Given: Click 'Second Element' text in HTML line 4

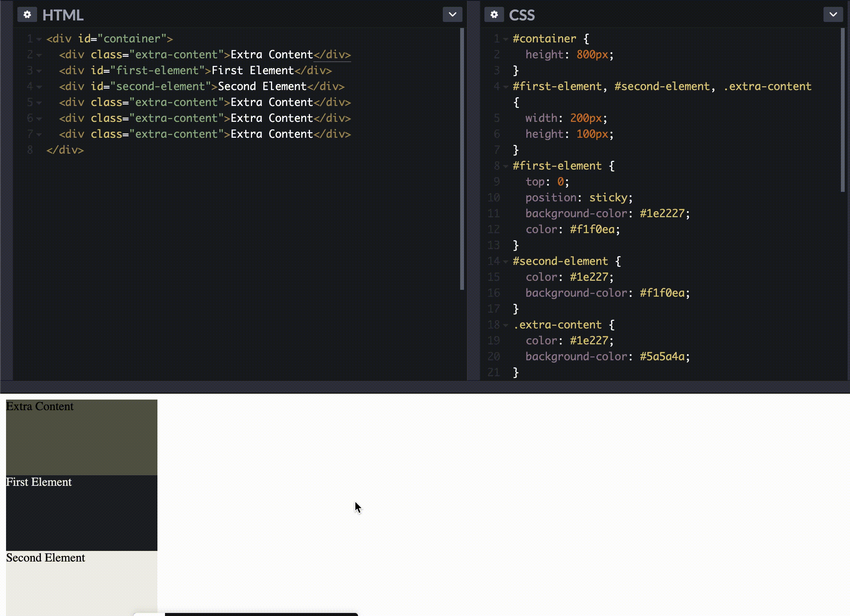Looking at the screenshot, I should 262,86.
